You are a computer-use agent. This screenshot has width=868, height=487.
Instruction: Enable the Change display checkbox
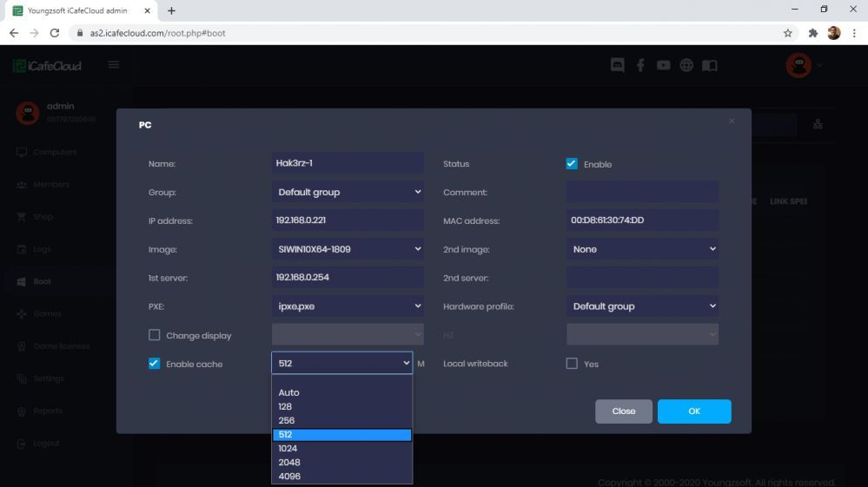(x=155, y=335)
